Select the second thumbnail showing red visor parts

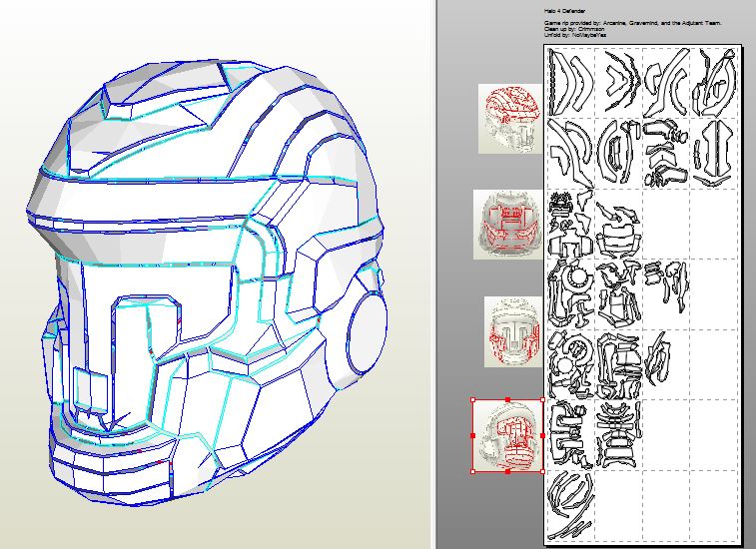coord(508,225)
